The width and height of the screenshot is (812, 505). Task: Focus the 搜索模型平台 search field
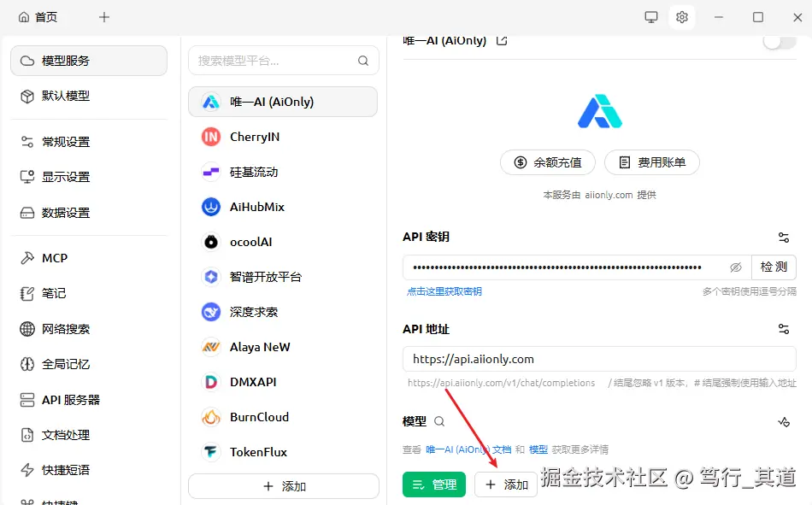click(283, 61)
